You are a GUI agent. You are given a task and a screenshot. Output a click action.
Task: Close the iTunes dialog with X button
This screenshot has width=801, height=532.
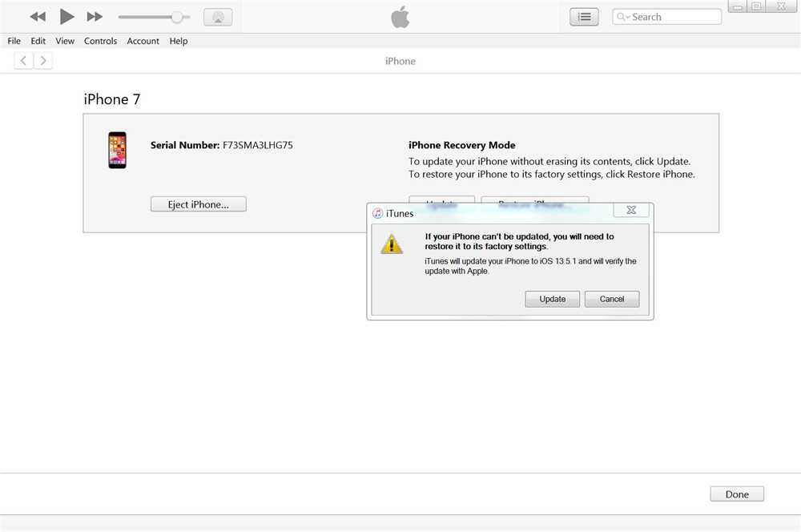point(631,211)
